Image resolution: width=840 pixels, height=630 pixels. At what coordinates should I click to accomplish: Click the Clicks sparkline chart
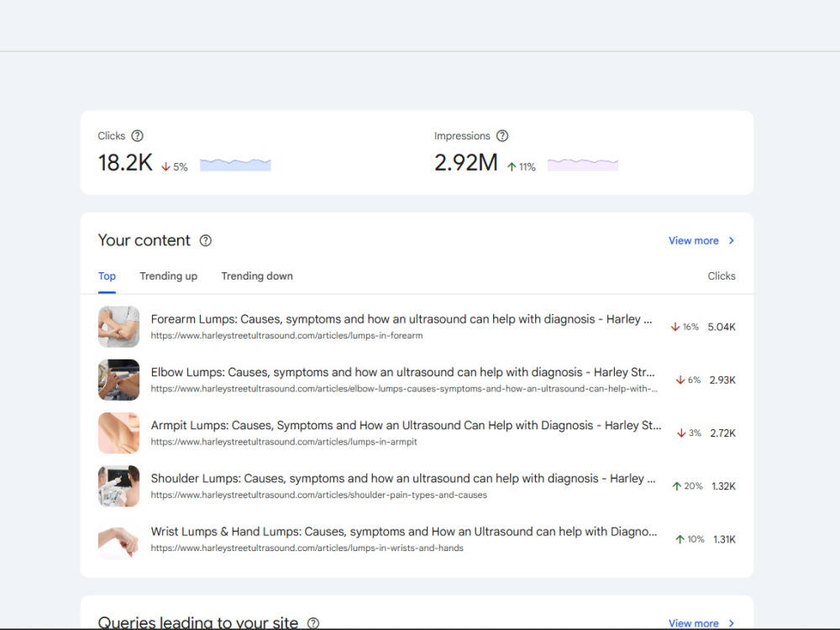235,165
